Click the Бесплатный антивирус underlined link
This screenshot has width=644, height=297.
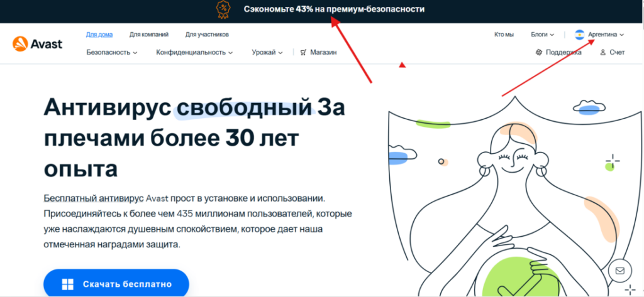pyautogui.click(x=93, y=199)
